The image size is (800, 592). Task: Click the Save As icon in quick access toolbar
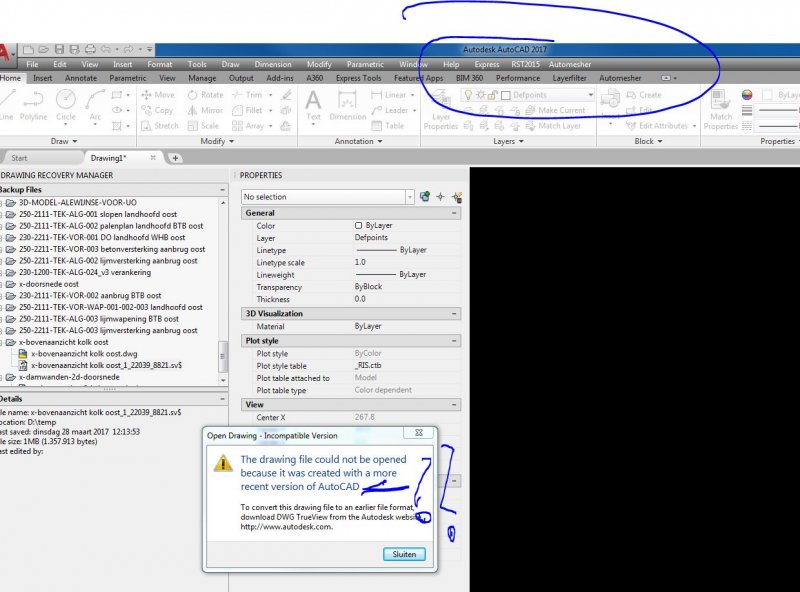(74, 50)
